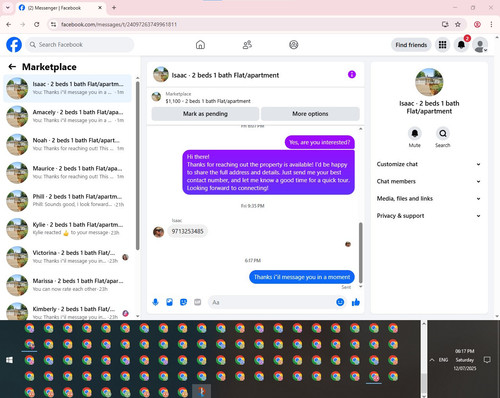Viewport: 500px width, 398px height.
Task: Send a thumbs-up like
Action: tap(356, 302)
